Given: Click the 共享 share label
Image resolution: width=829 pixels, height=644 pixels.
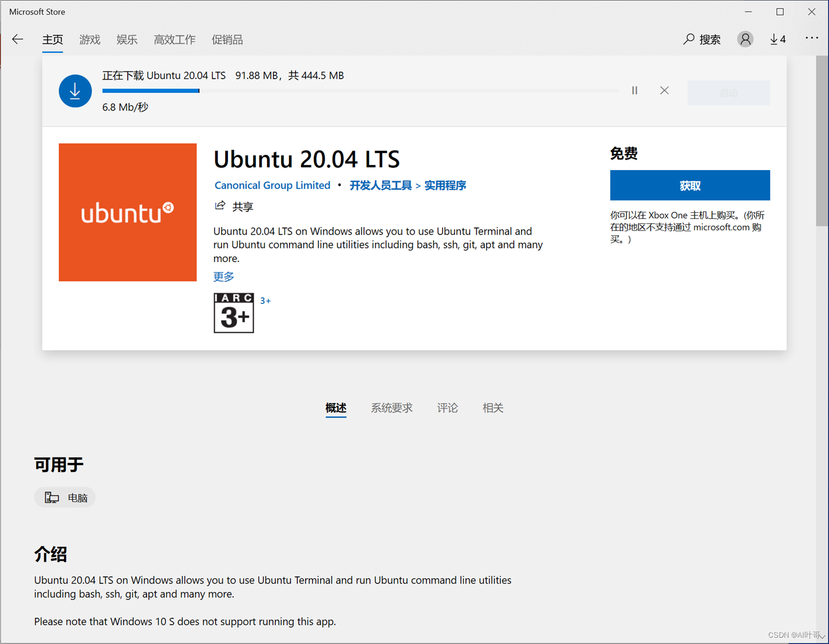Looking at the screenshot, I should tap(243, 207).
